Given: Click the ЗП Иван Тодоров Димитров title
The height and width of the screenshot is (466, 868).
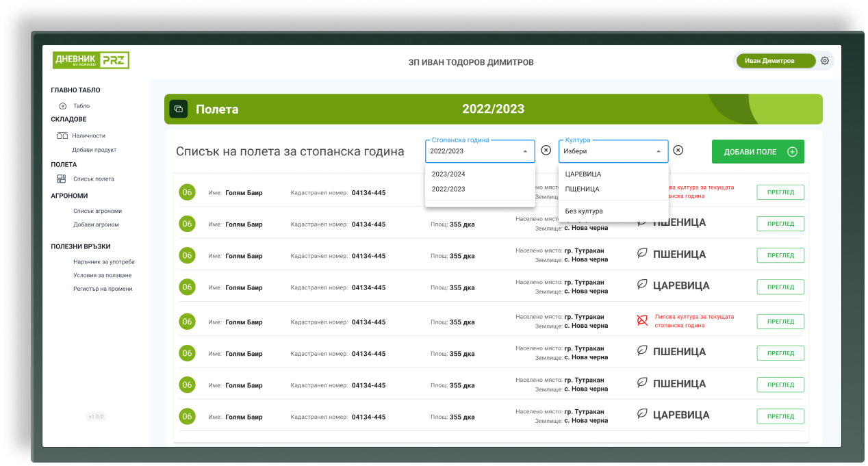Looking at the screenshot, I should click(x=471, y=62).
